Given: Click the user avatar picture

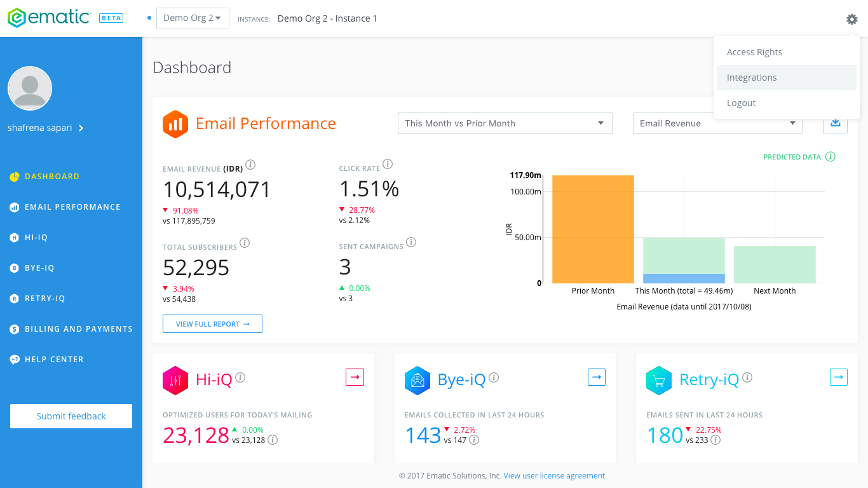Looking at the screenshot, I should 30,88.
